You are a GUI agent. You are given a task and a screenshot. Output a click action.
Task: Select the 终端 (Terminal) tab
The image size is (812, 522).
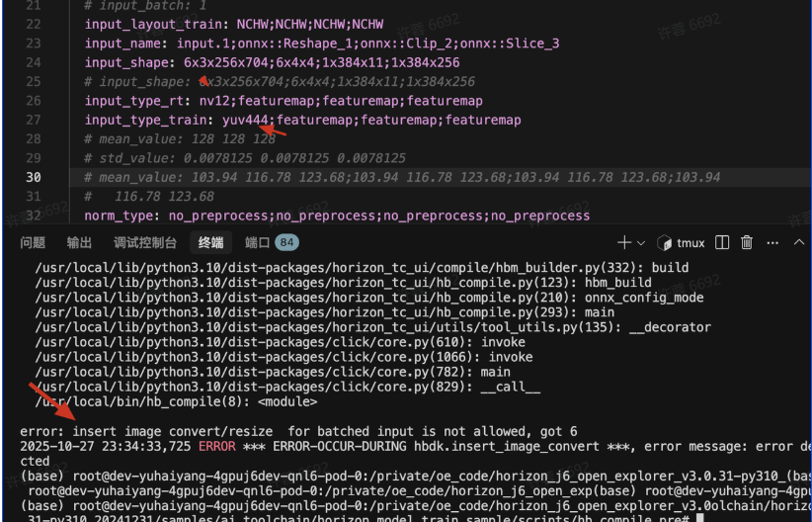tap(210, 242)
